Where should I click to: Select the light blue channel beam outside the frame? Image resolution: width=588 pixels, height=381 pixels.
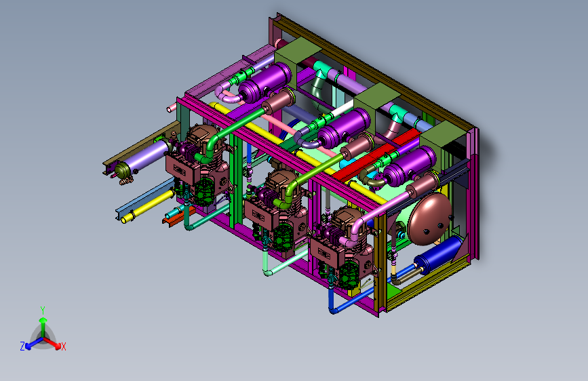146,199
